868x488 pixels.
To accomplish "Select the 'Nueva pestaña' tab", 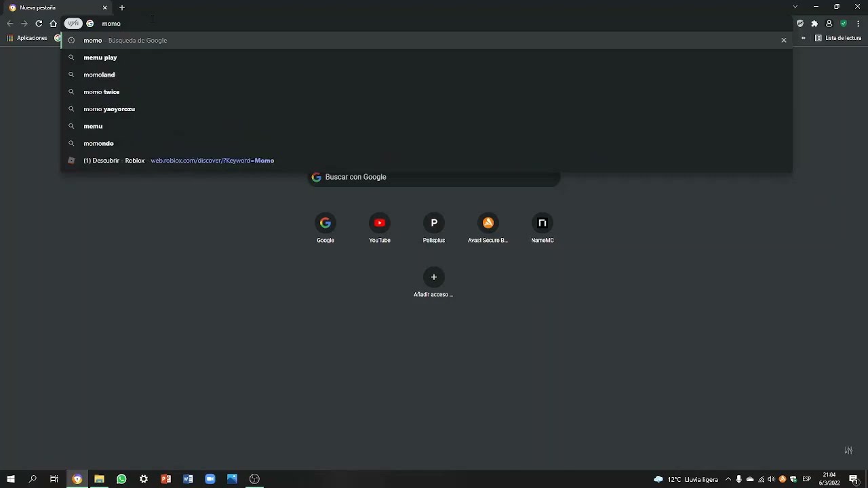I will (x=58, y=7).
